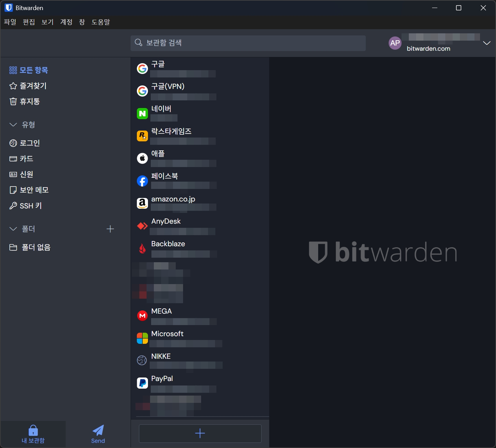
Task: Select 폴더 없음 folder filter
Action: (30, 248)
